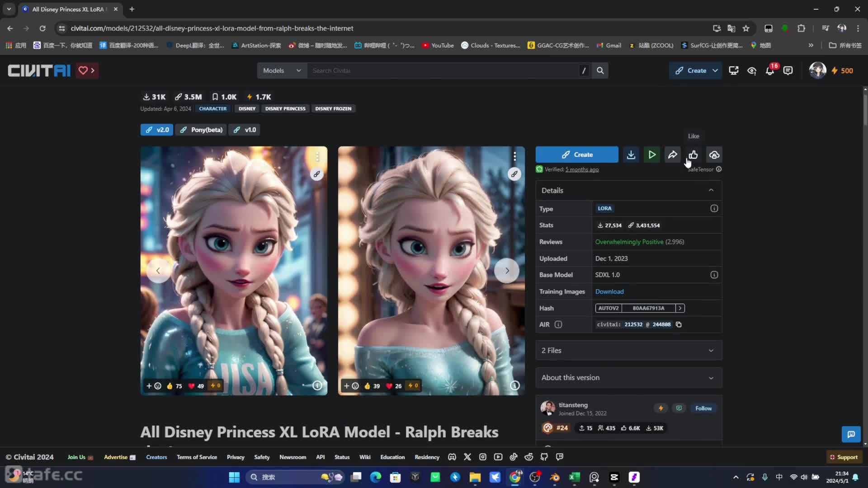The image size is (868, 488).
Task: Click the search magnifier button
Action: tap(600, 70)
